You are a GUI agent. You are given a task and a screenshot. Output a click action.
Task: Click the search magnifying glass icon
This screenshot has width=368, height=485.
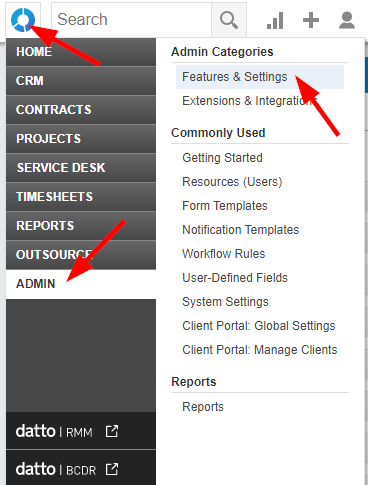point(229,20)
